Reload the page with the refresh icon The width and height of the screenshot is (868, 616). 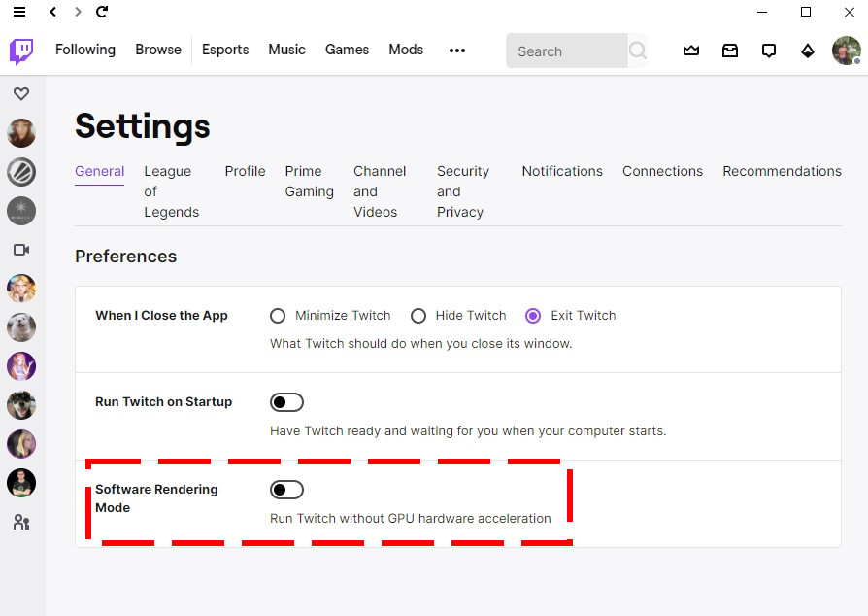click(x=102, y=12)
